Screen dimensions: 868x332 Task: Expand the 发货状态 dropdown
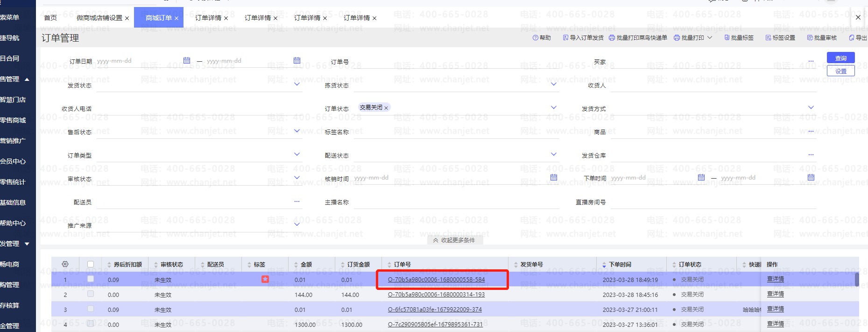point(297,84)
